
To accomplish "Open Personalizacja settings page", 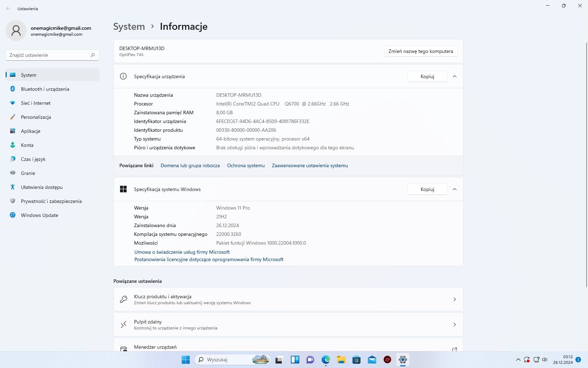I will pyautogui.click(x=52, y=117).
